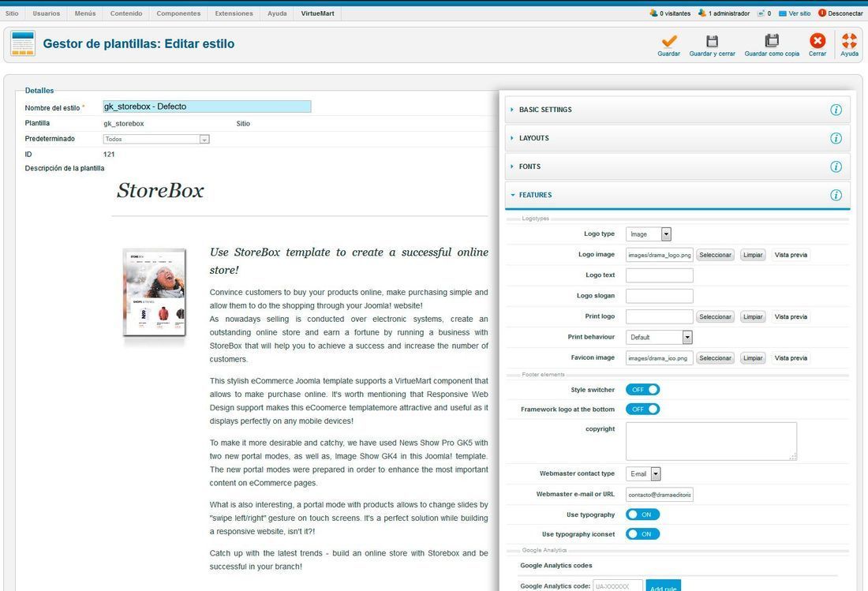Click the Print logo path field
Screen dimensions: 868x591
pyautogui.click(x=660, y=316)
